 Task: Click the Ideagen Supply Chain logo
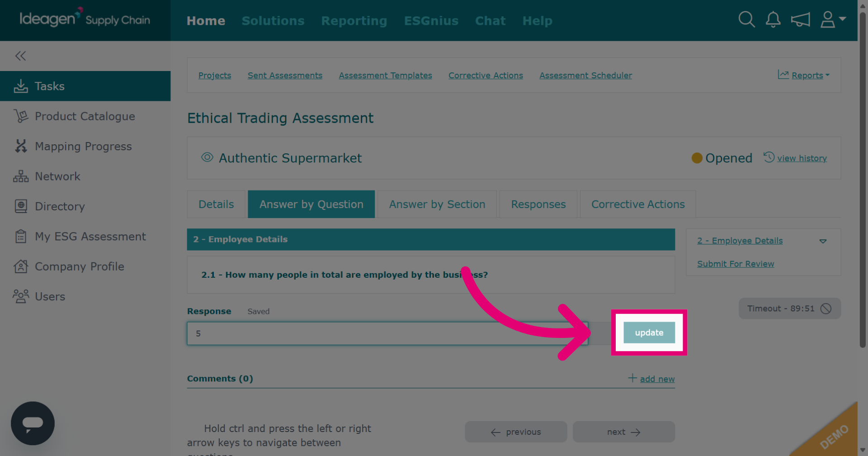(85, 19)
